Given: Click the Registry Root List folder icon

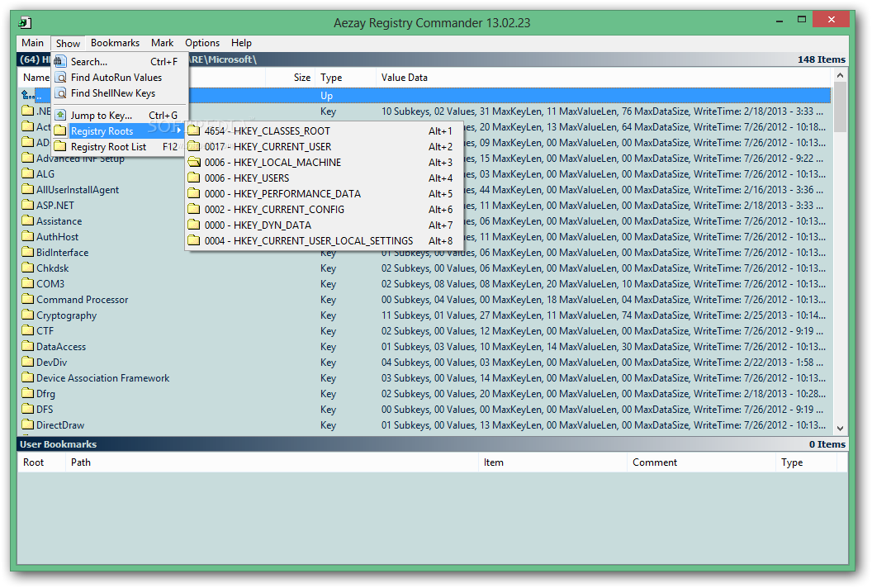Looking at the screenshot, I should point(60,147).
